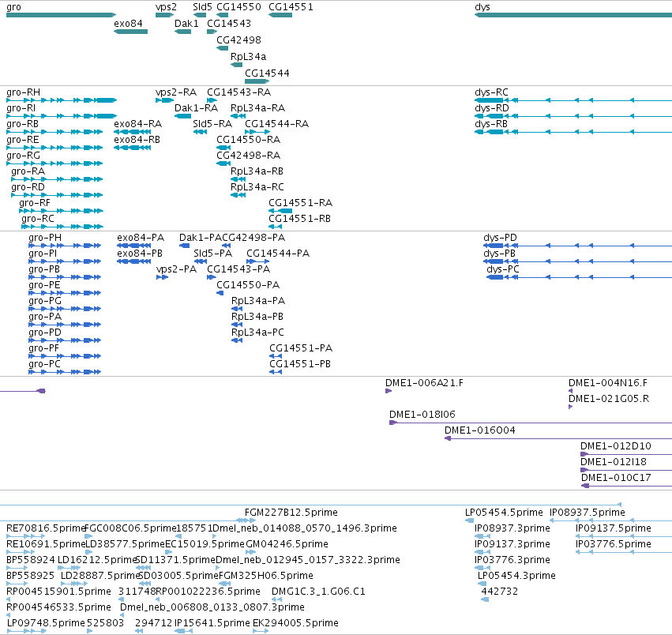Click the IP08937.3prime EST label
672x635 pixels.
(x=512, y=528)
